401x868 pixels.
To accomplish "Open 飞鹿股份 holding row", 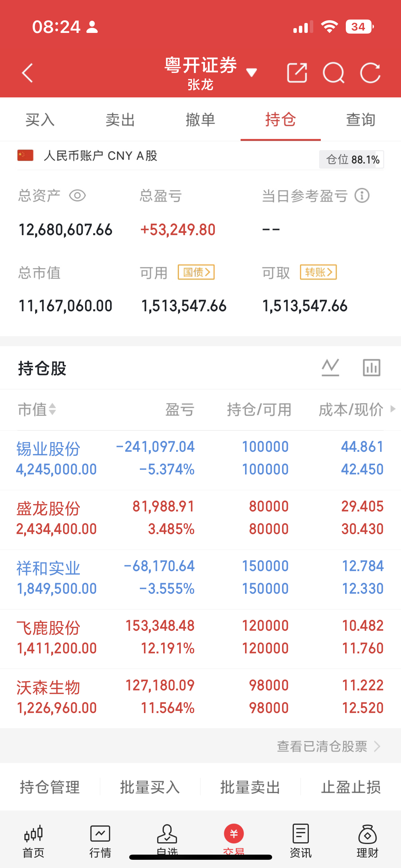I will click(200, 639).
